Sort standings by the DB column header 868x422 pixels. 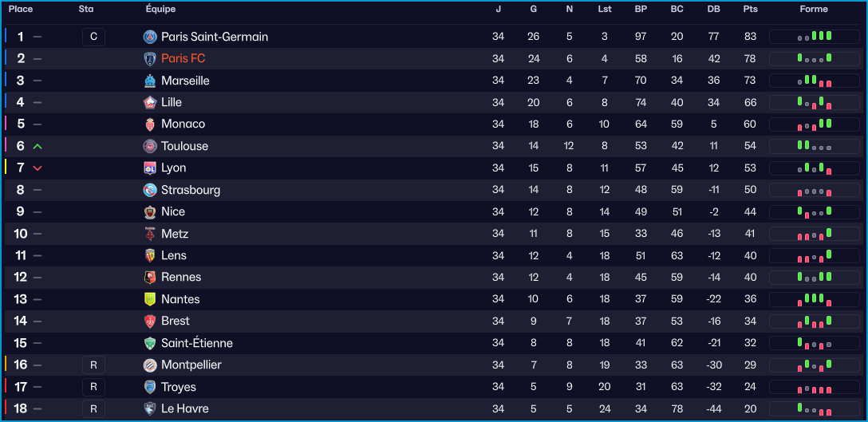(713, 10)
